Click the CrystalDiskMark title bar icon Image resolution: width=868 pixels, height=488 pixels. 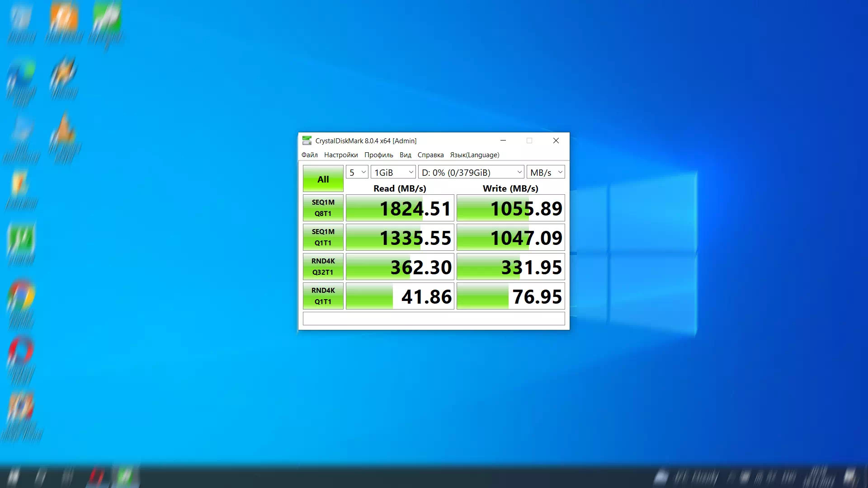tap(307, 141)
